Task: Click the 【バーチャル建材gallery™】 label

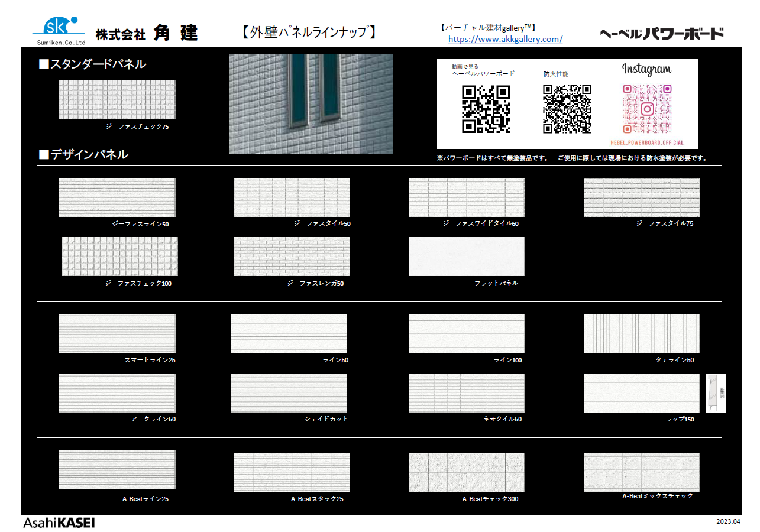Action: [488, 27]
